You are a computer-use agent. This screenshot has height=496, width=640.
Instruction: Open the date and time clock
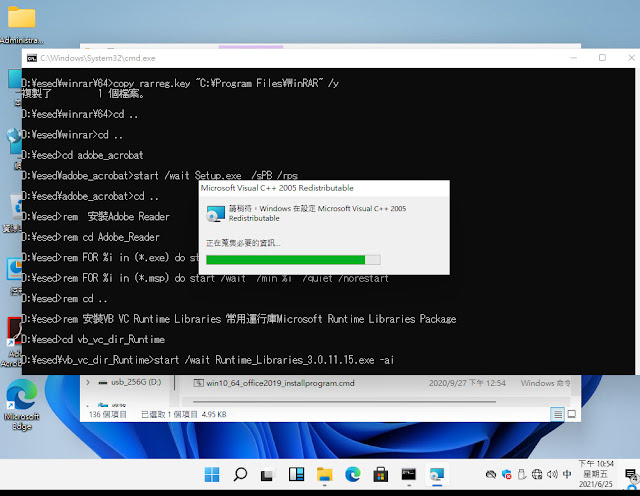coord(596,474)
